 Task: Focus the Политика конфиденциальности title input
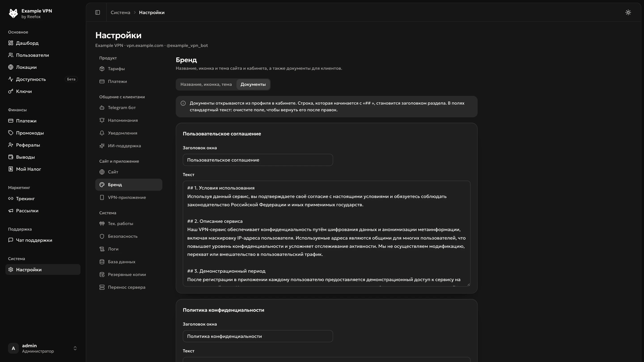point(258,336)
